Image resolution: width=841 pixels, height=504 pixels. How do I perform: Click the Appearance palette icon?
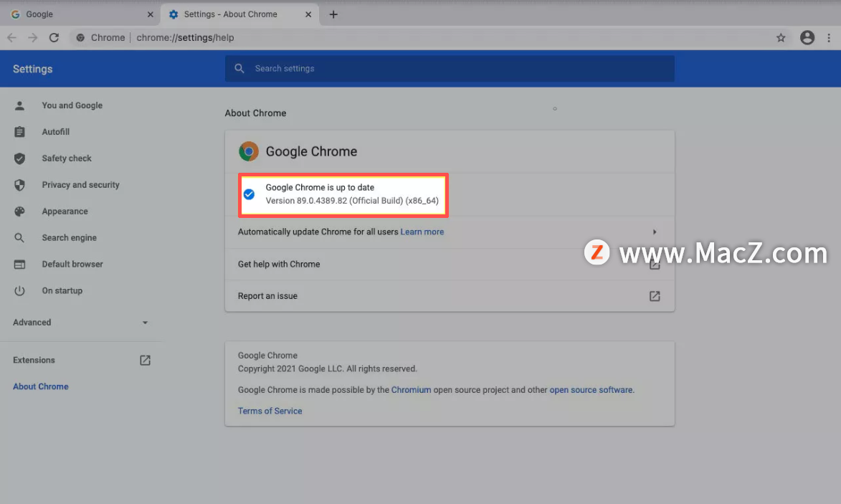[19, 211]
